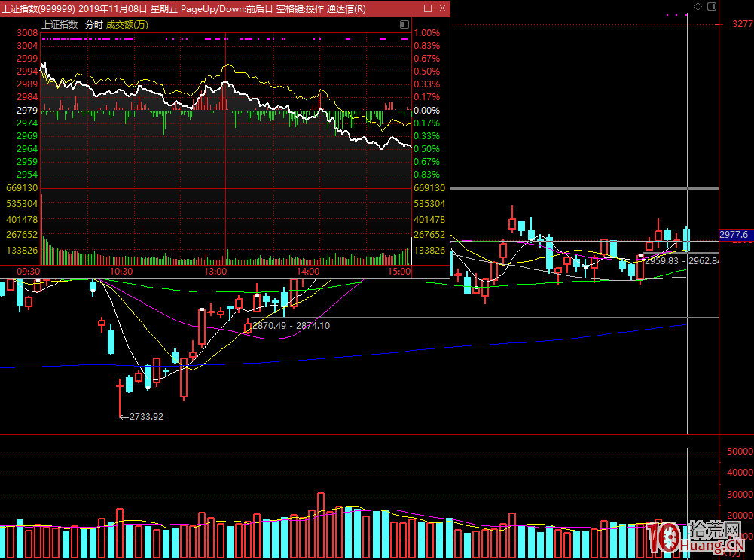
Task: Toggle the side panel icon inside intraday popup
Action: 404,25
